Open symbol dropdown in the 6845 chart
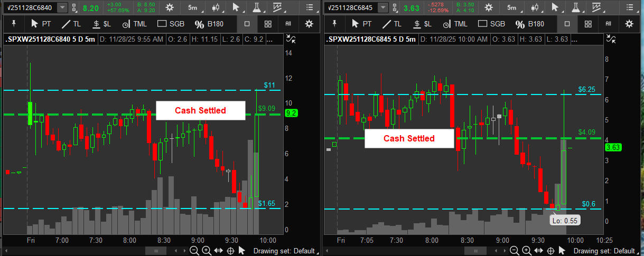Viewport: 644px width, 256px height. (382, 8)
